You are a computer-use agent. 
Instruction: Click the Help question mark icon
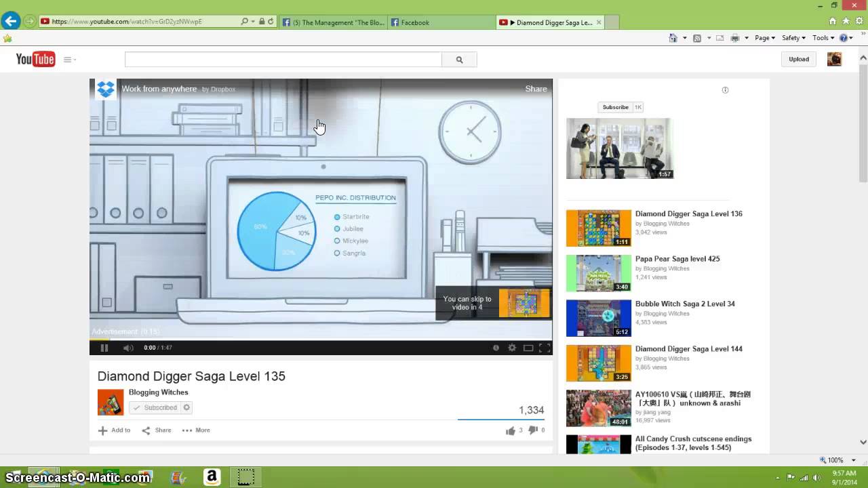844,38
